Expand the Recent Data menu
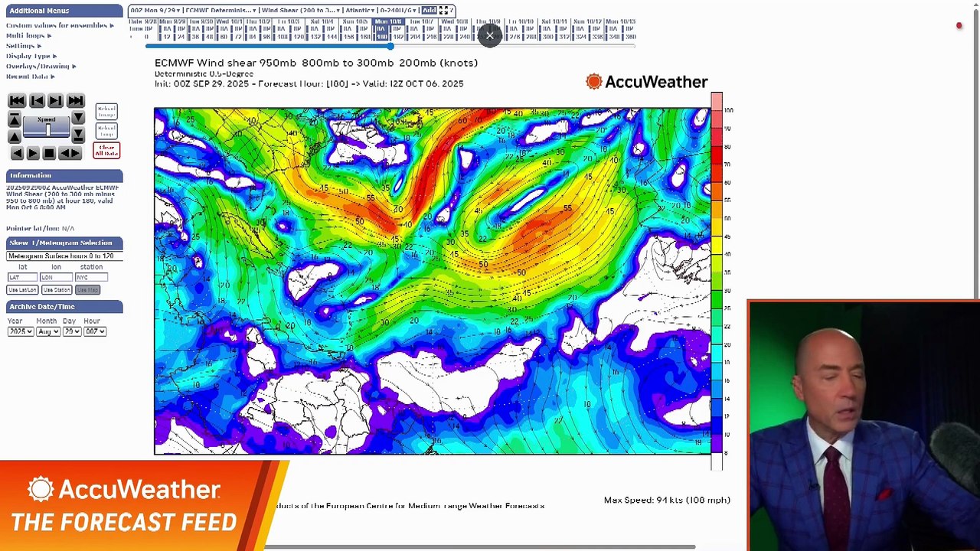 point(31,77)
